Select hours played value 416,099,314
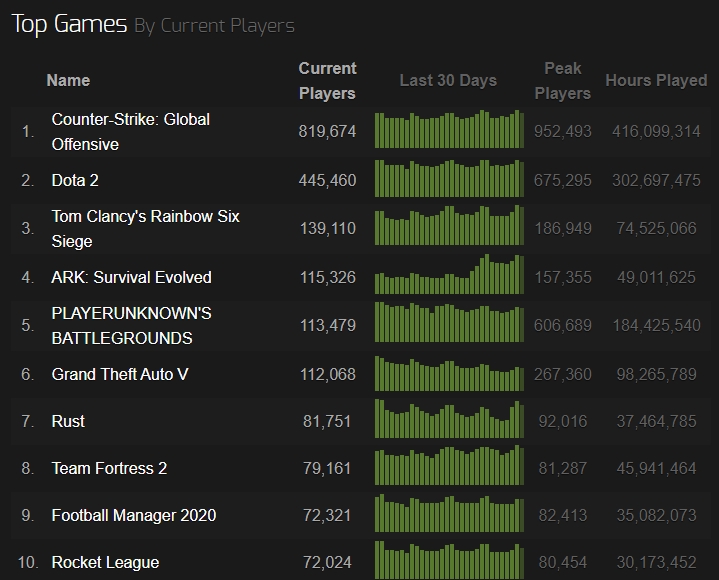Image resolution: width=719 pixels, height=580 pixels. [x=656, y=132]
